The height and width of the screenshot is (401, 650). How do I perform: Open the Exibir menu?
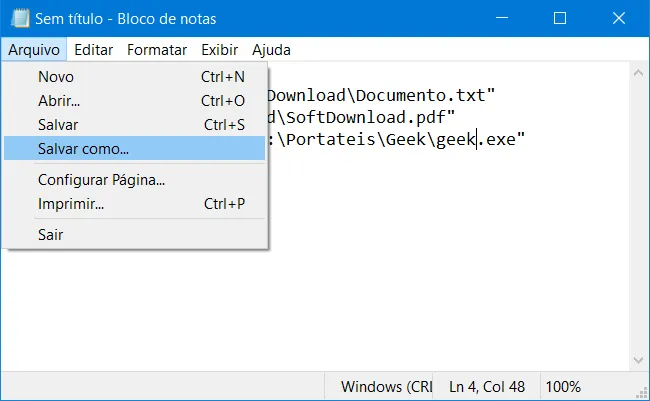pyautogui.click(x=220, y=50)
